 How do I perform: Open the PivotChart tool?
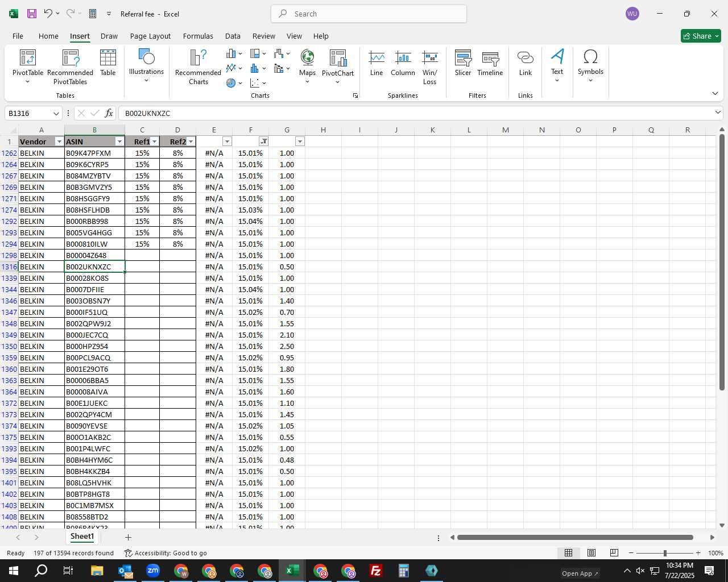pyautogui.click(x=338, y=66)
